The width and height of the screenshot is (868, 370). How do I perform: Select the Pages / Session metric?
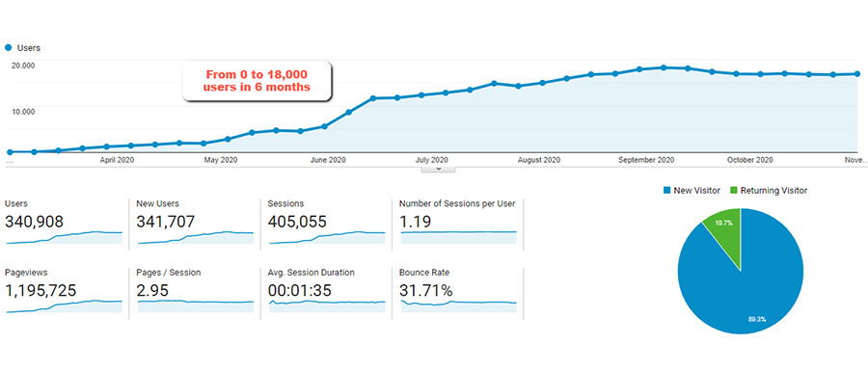(x=195, y=293)
